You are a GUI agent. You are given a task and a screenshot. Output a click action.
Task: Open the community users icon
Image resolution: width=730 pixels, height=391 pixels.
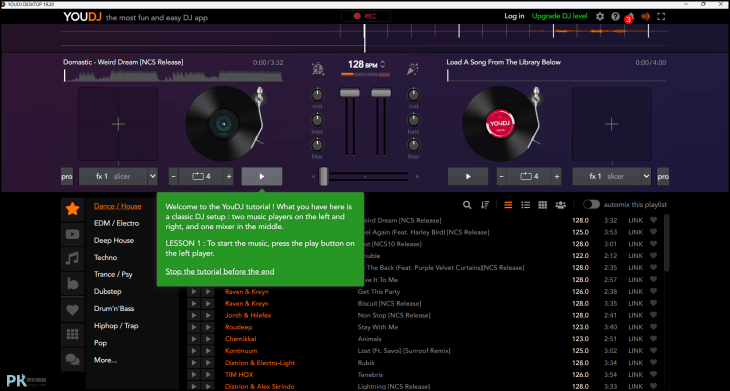(561, 205)
